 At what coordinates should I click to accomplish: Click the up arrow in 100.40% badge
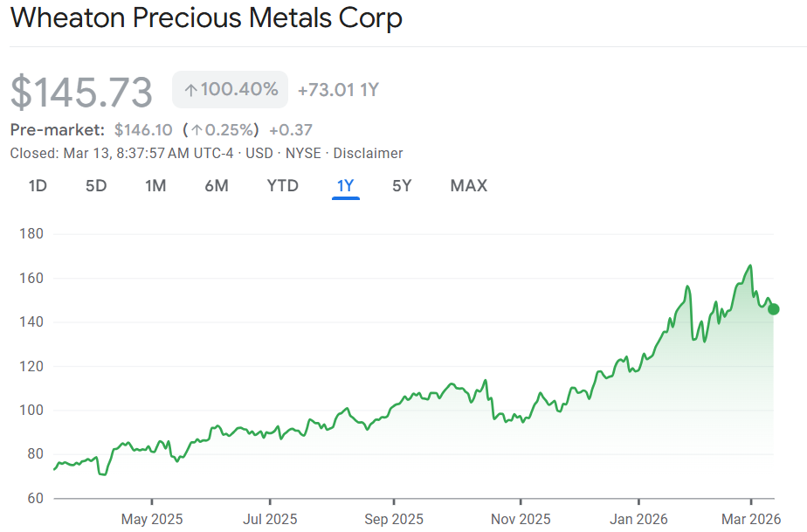coord(191,89)
